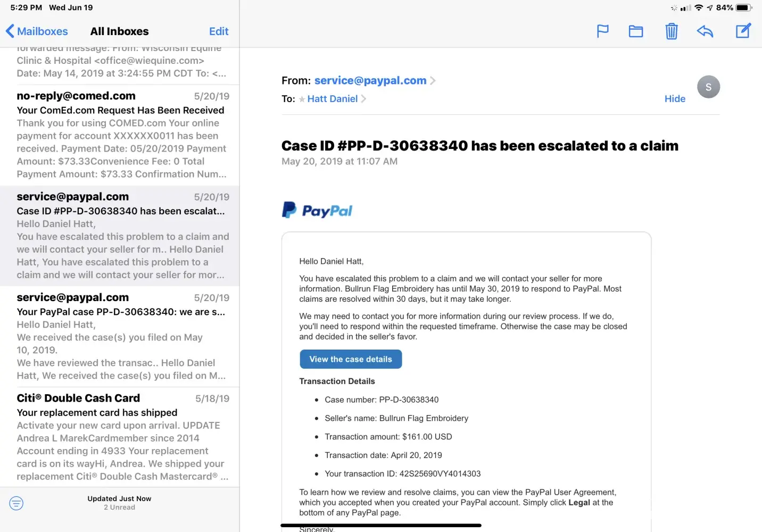Flag the open PayPal email
762x532 pixels.
click(x=602, y=31)
